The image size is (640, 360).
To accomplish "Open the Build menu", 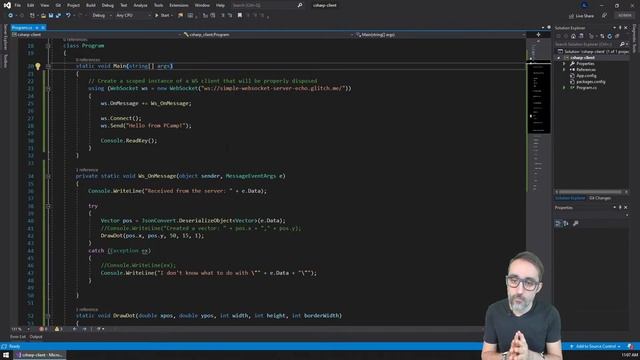I will [91, 5].
